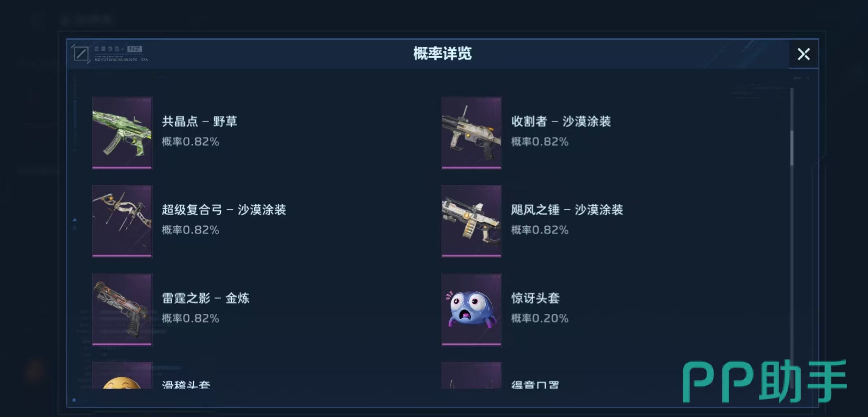Click the vertical scrollbar thumb of the list
868x417 pixels.
[x=792, y=148]
